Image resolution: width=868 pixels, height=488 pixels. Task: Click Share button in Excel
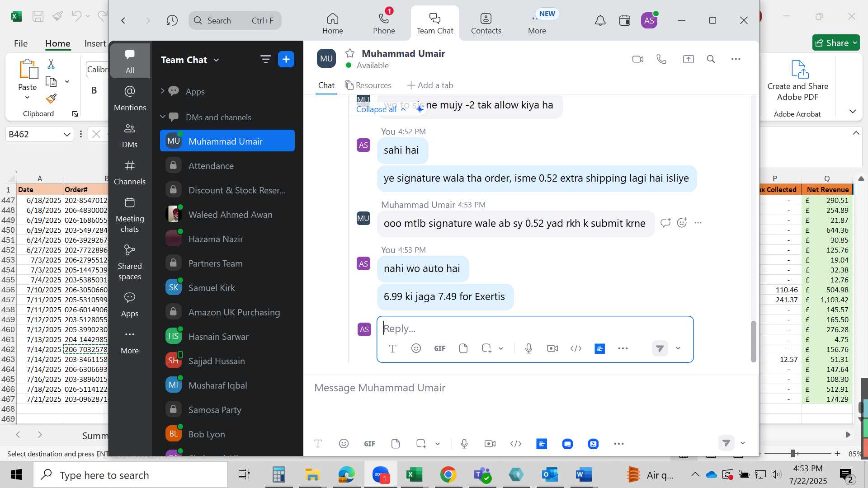836,43
